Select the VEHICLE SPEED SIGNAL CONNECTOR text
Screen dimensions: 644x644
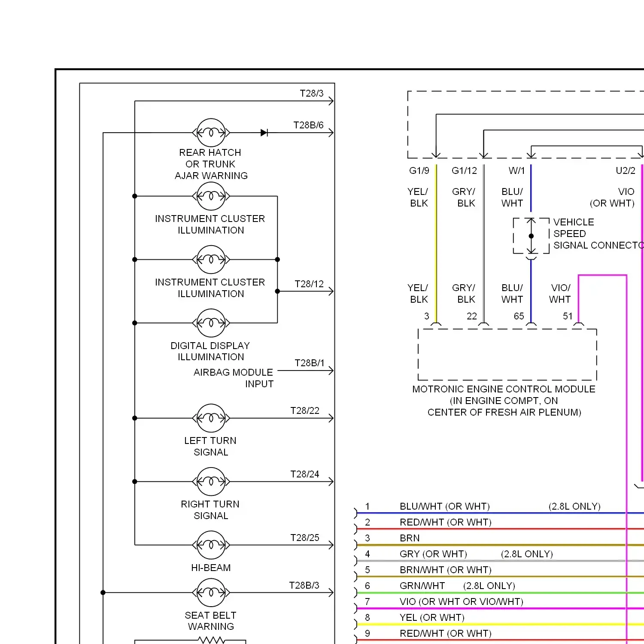click(x=598, y=234)
